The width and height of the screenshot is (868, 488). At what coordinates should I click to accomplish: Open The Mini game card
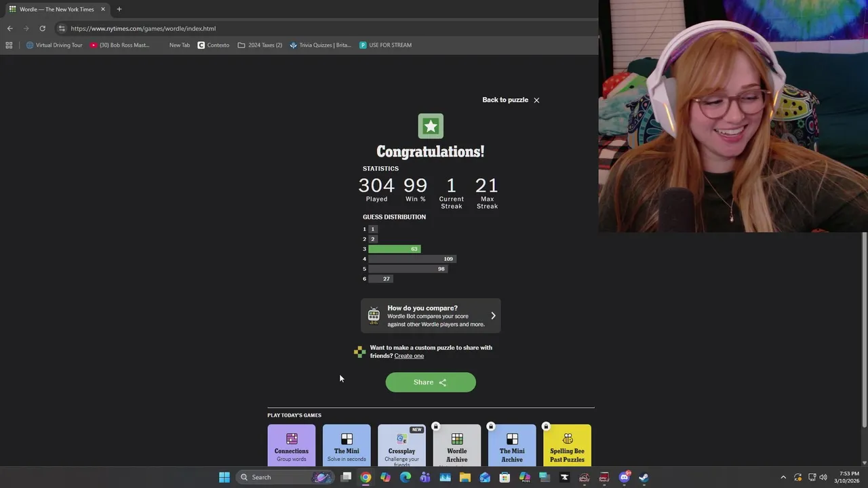(x=347, y=445)
